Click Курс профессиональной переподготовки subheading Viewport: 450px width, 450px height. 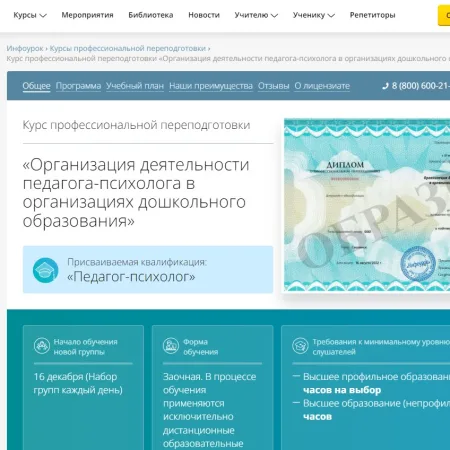pyautogui.click(x=136, y=125)
